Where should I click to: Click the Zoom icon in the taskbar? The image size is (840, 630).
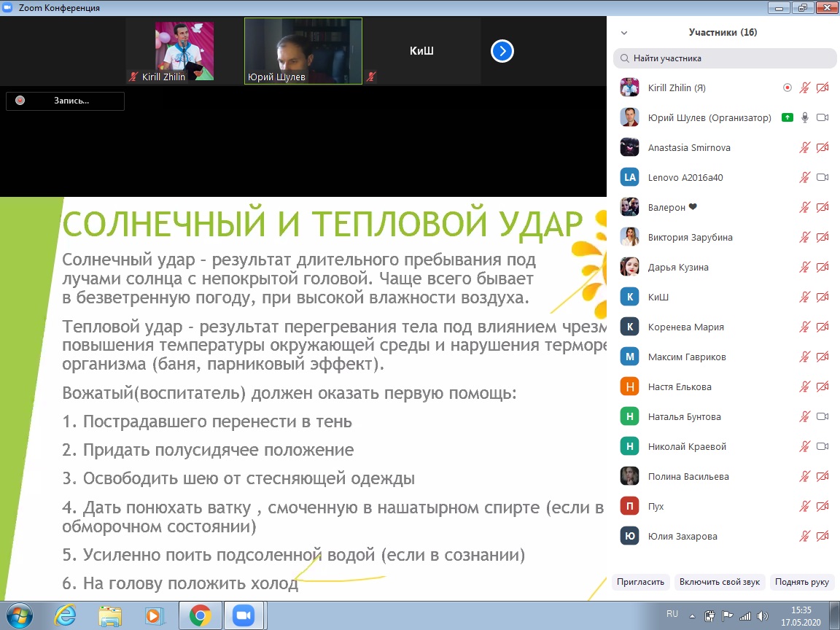[x=242, y=616]
